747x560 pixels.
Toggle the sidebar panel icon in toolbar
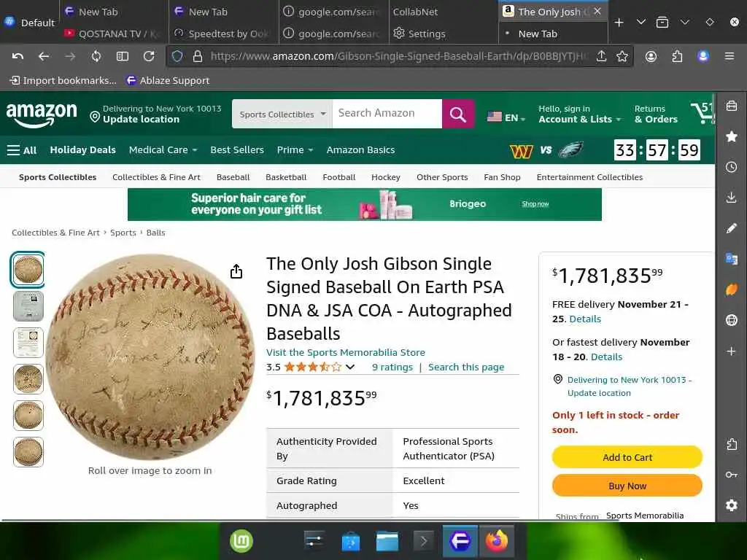[x=123, y=56]
